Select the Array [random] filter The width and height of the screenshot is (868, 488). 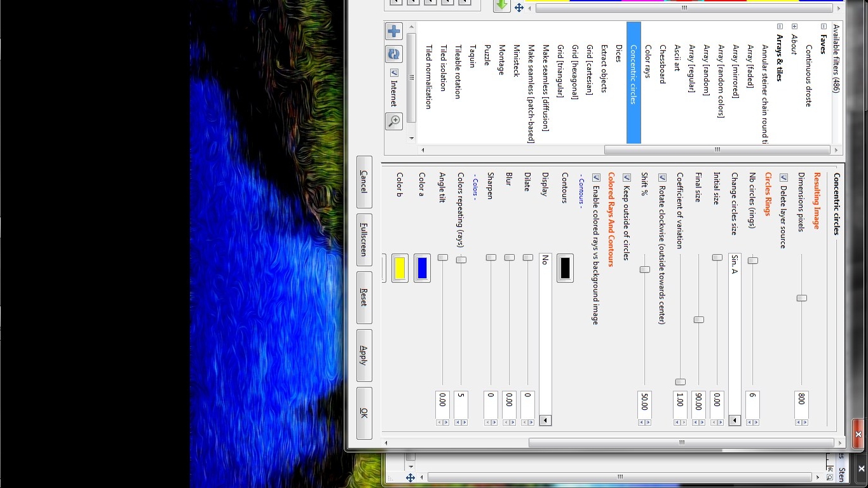coord(707,70)
